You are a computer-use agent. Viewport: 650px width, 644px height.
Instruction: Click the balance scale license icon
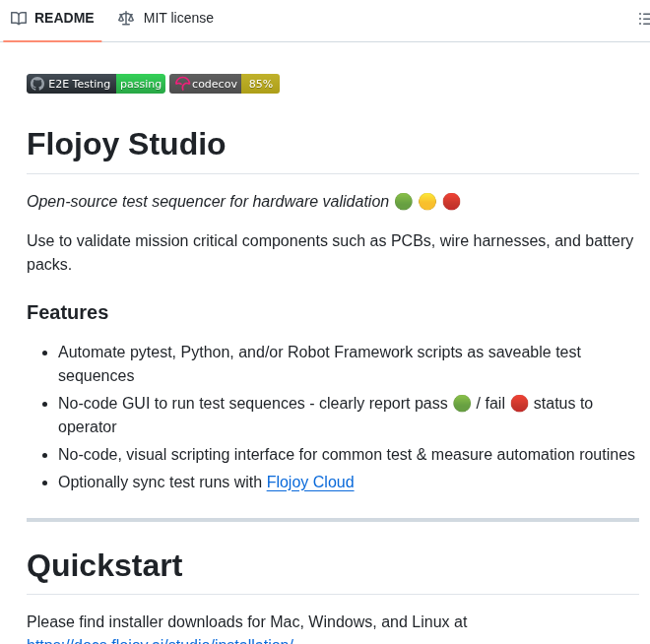(126, 19)
